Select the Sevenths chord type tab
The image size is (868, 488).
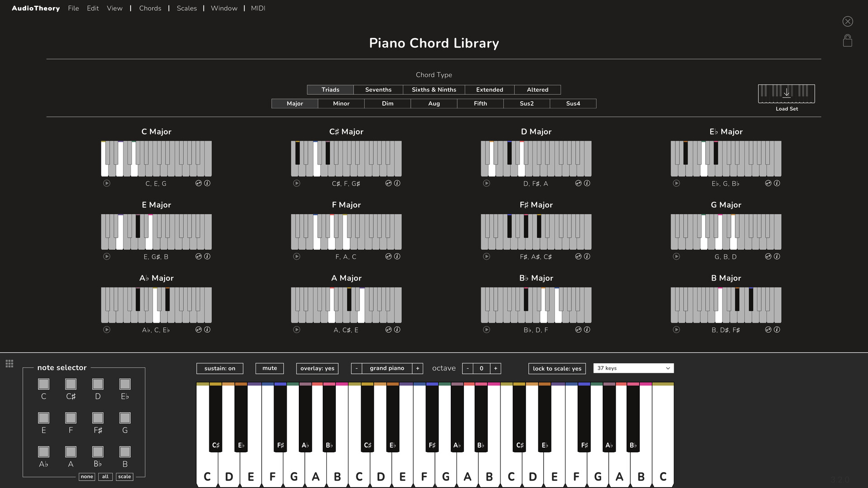coord(378,90)
